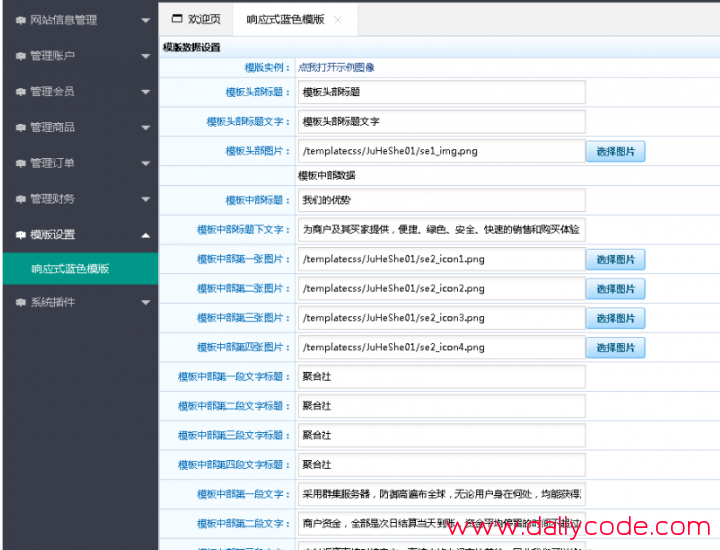Click the 模板头部标题 input field
720x550 pixels.
point(441,92)
